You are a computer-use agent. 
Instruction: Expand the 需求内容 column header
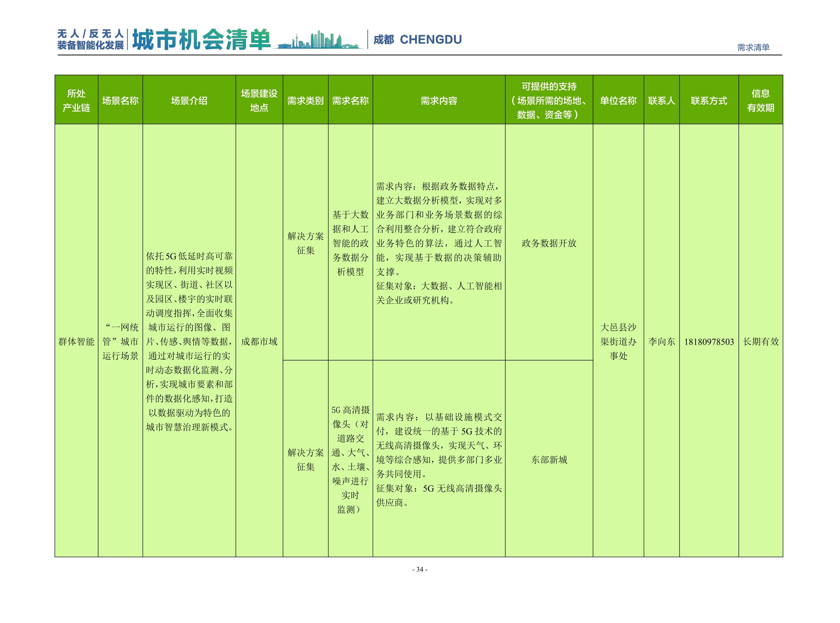tap(439, 102)
